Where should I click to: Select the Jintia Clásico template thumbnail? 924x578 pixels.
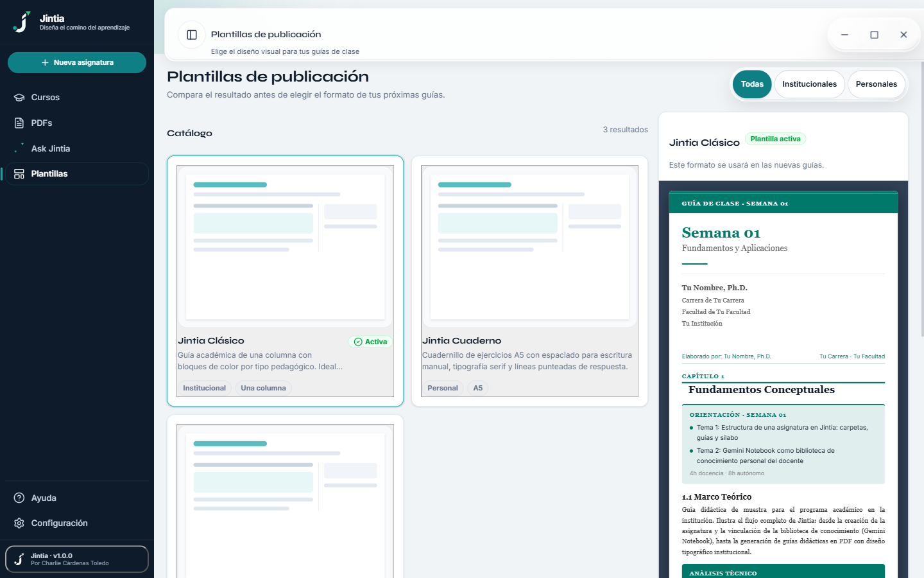click(x=286, y=247)
